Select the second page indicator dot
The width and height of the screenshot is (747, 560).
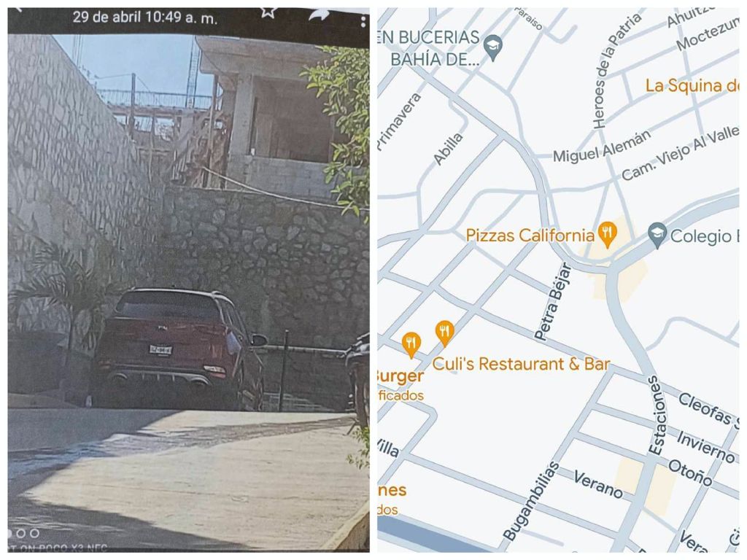pyautogui.click(x=21, y=533)
